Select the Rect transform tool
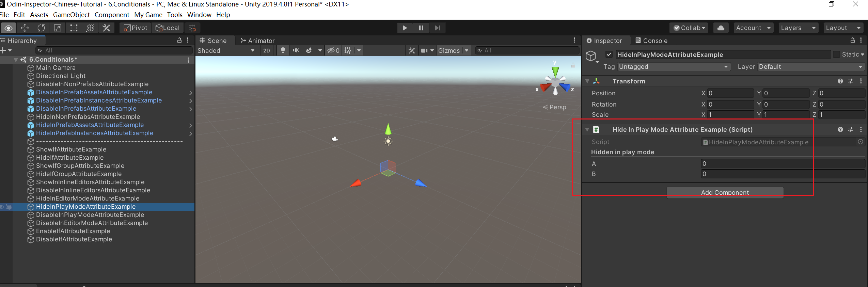Viewport: 868px width, 287px height. tap(74, 28)
